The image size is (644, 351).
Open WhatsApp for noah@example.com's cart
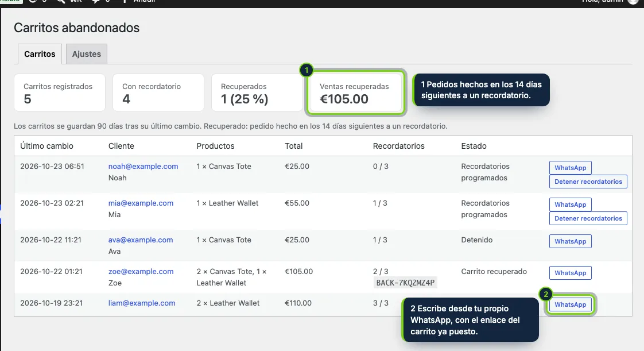click(570, 168)
